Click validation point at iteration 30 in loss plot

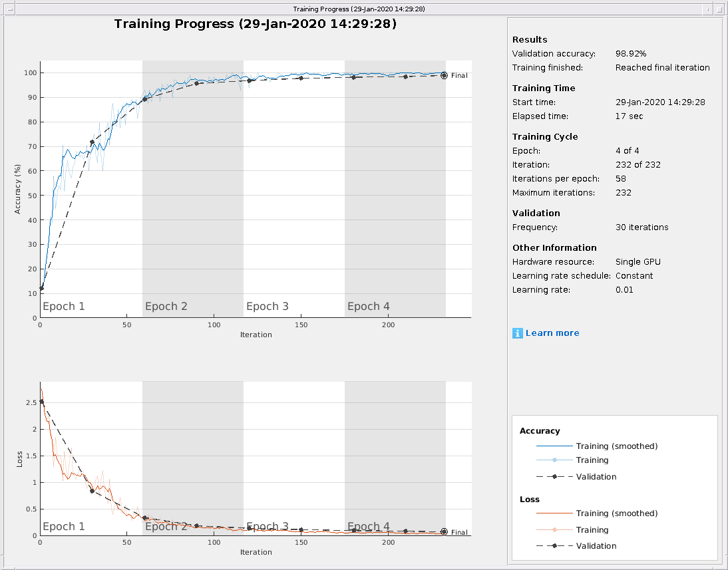[x=92, y=491]
